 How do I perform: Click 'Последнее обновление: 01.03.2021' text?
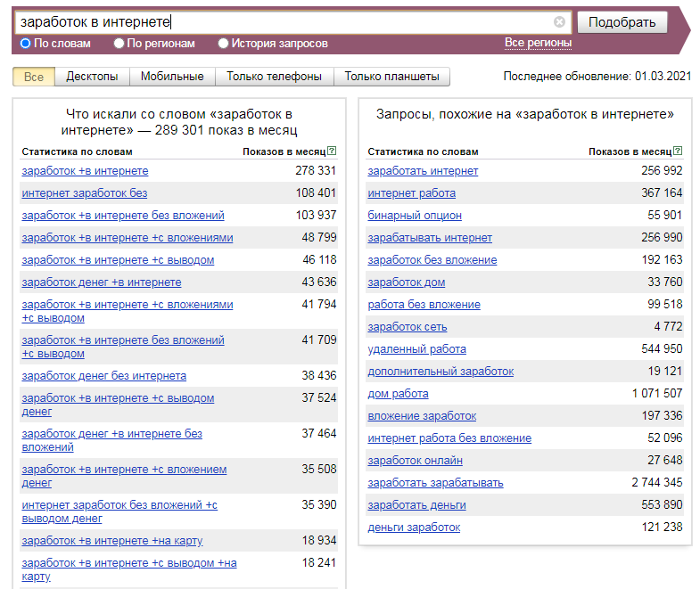click(x=597, y=77)
